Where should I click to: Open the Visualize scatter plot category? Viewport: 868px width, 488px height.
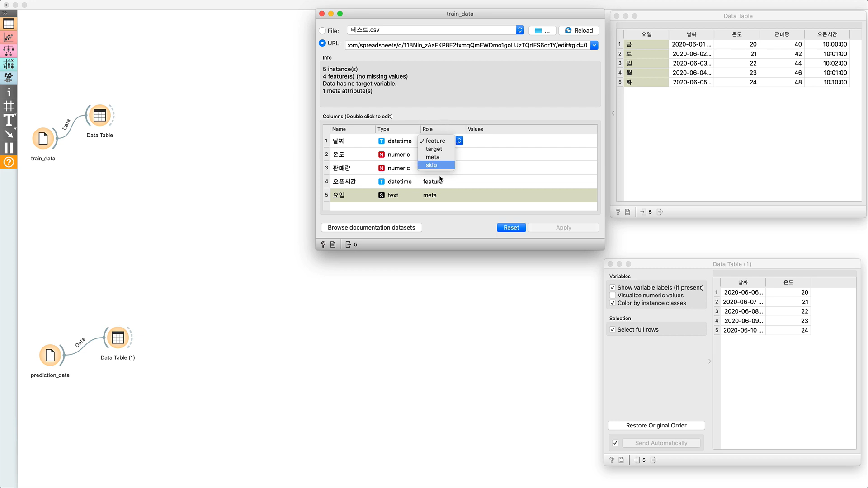9,37
